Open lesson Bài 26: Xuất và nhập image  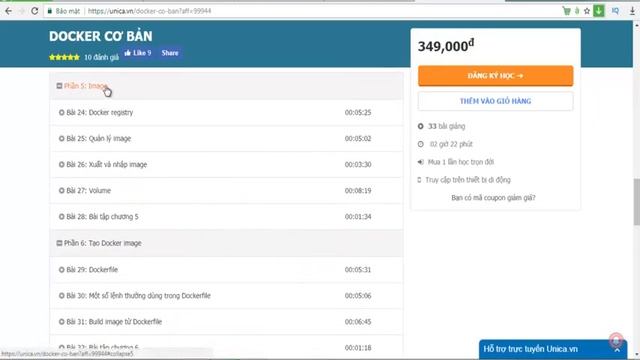pyautogui.click(x=107, y=164)
